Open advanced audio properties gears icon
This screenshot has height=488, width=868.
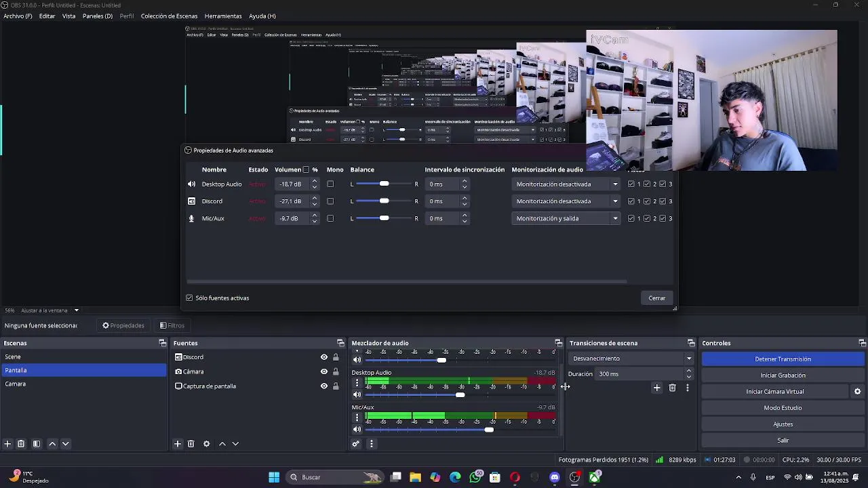pos(355,444)
